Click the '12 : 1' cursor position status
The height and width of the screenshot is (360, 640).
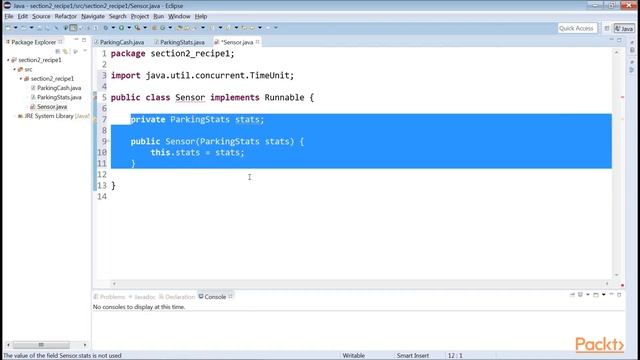[x=455, y=356]
